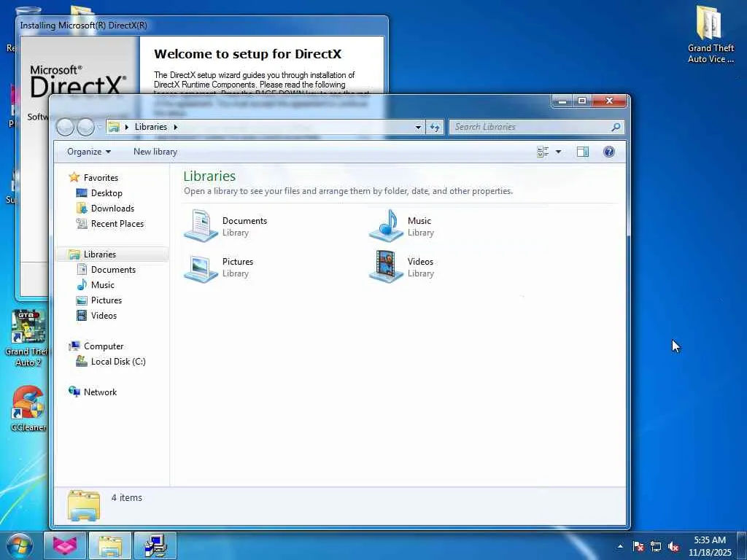The height and width of the screenshot is (560, 747).
Task: Expand the root arrow before Libraries breadcrumb
Action: tap(127, 127)
